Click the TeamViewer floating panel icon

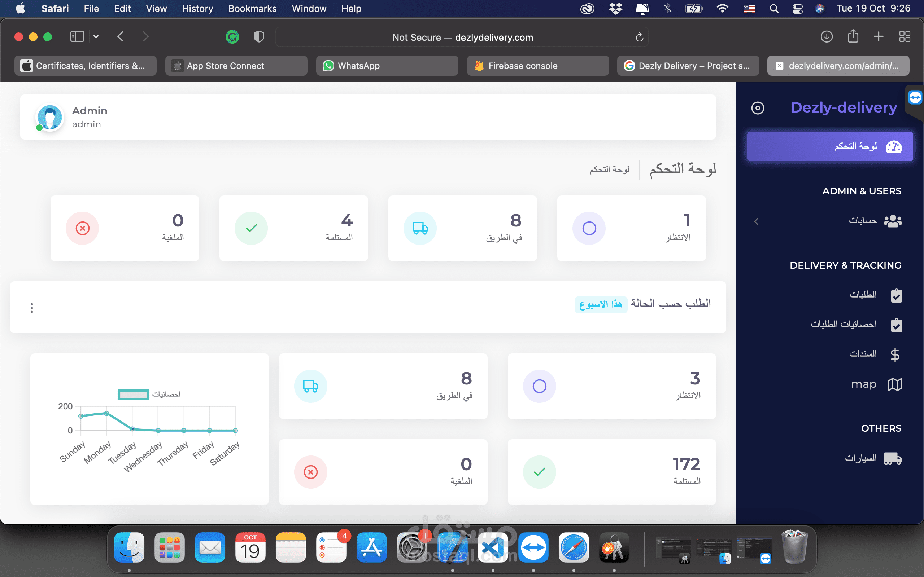click(915, 98)
